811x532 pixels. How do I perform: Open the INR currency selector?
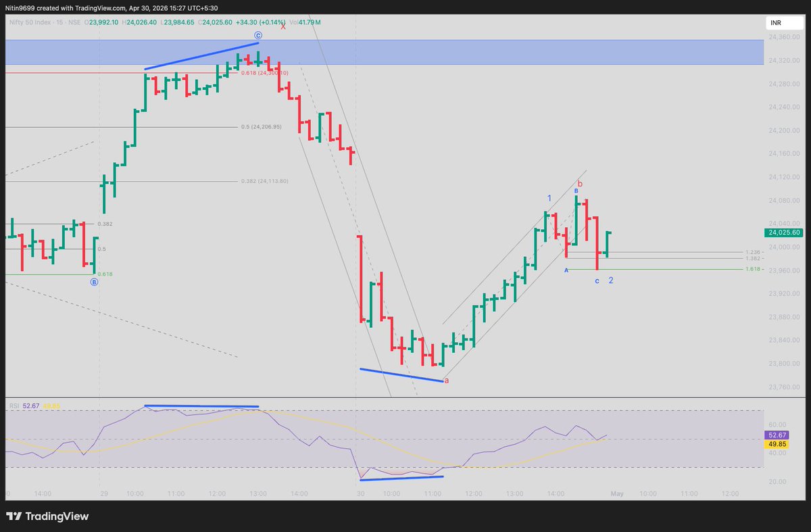pos(786,23)
